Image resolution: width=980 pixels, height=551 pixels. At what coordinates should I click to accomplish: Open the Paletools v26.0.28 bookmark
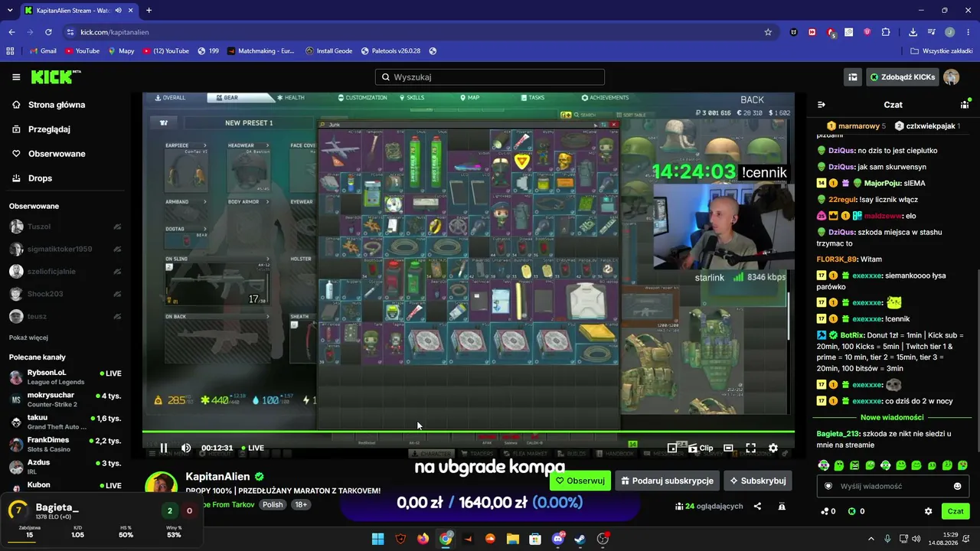(390, 51)
